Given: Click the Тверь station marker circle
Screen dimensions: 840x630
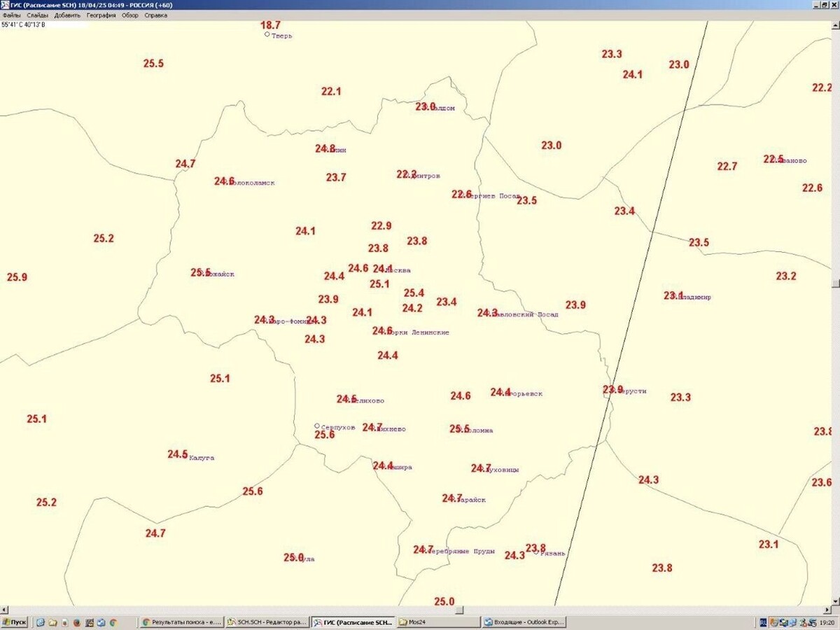Looking at the screenshot, I should pyautogui.click(x=267, y=34).
